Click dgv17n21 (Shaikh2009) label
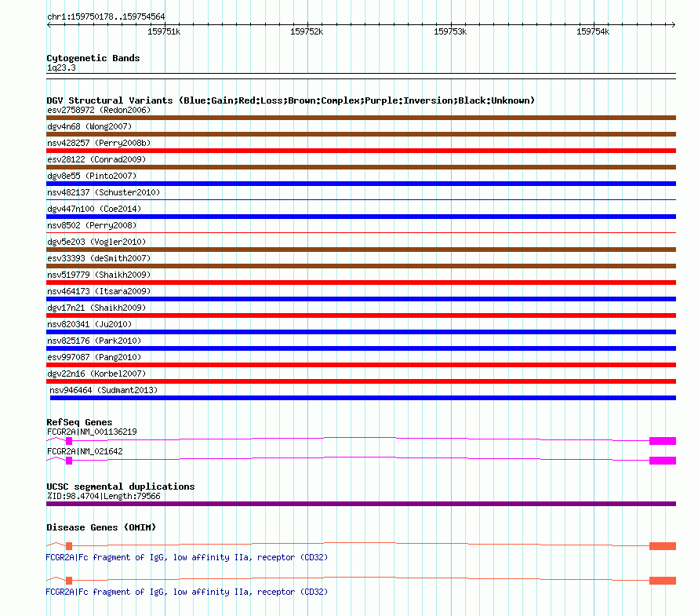Screen dimensions: 698x616 point(96,308)
